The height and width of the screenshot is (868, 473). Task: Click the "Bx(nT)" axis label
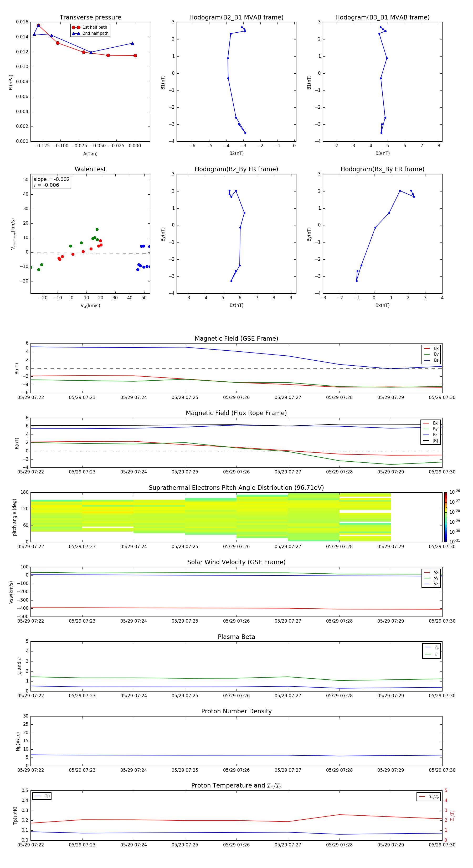click(x=382, y=305)
